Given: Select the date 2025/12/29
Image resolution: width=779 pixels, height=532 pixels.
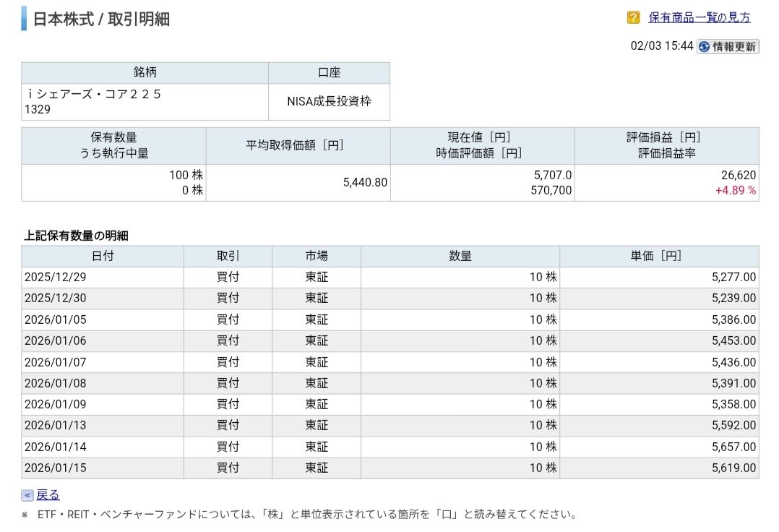Looking at the screenshot, I should pos(55,277).
